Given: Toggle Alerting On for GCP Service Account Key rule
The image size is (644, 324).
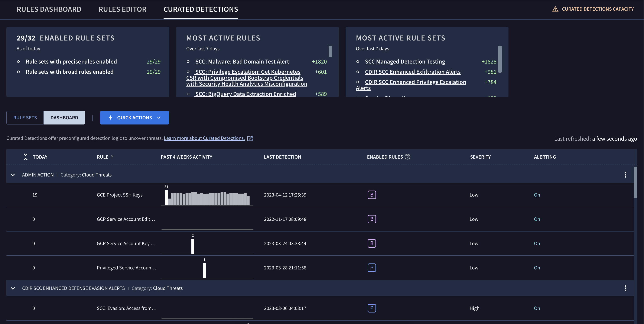Looking at the screenshot, I should click(x=537, y=243).
